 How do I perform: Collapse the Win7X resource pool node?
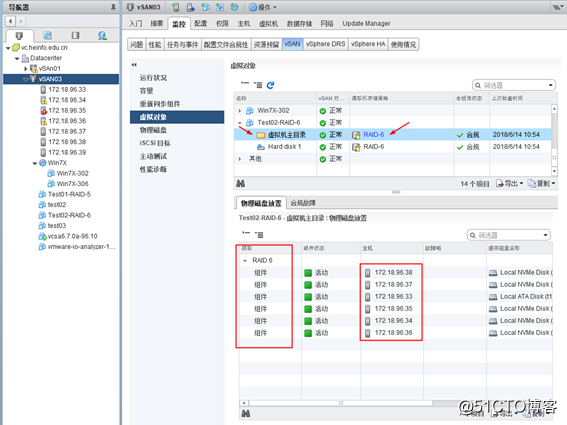click(35, 163)
